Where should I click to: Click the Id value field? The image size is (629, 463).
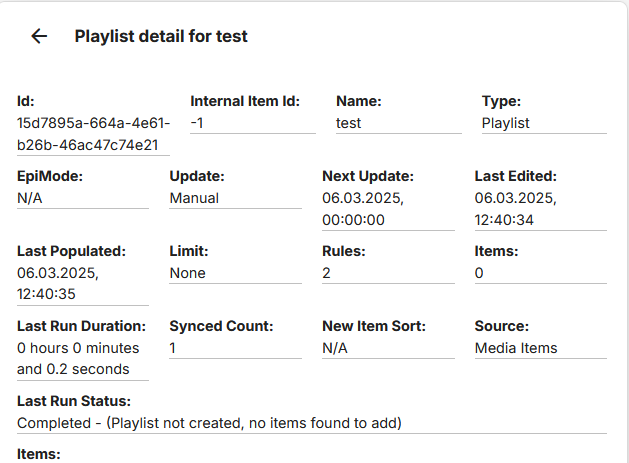pos(93,134)
